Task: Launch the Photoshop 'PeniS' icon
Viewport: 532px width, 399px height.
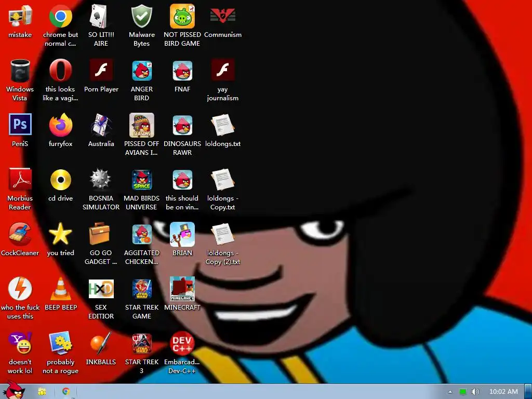Action: [x=20, y=125]
